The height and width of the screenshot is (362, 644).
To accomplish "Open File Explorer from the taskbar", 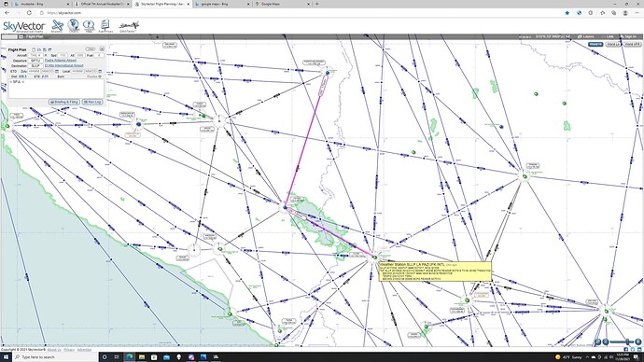I will (142, 357).
